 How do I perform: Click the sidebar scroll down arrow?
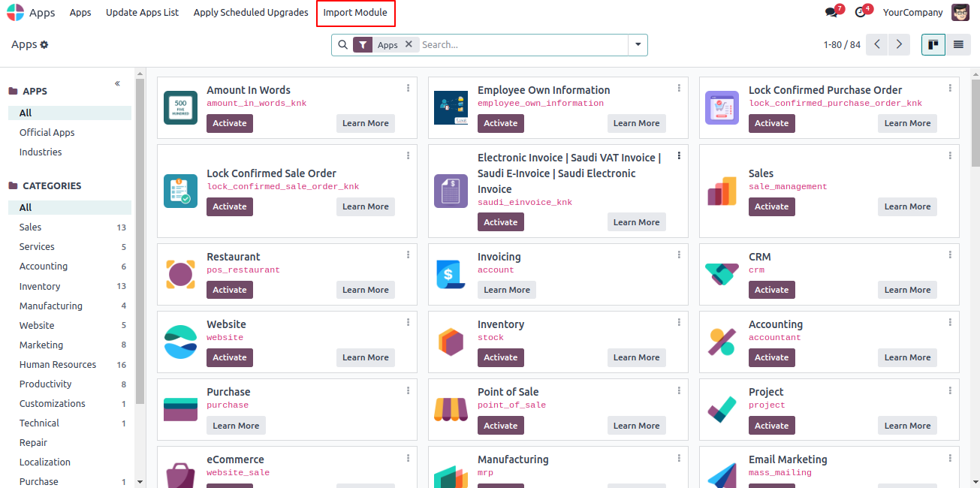(140, 482)
